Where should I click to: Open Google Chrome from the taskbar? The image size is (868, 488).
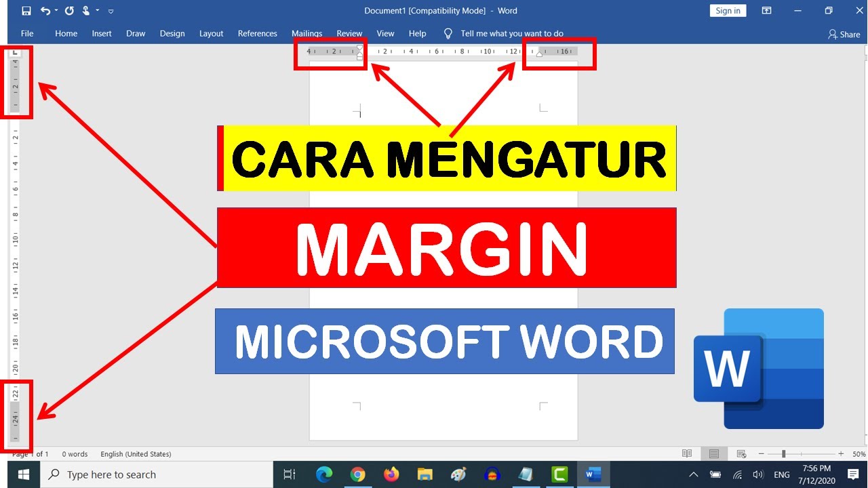tap(358, 474)
